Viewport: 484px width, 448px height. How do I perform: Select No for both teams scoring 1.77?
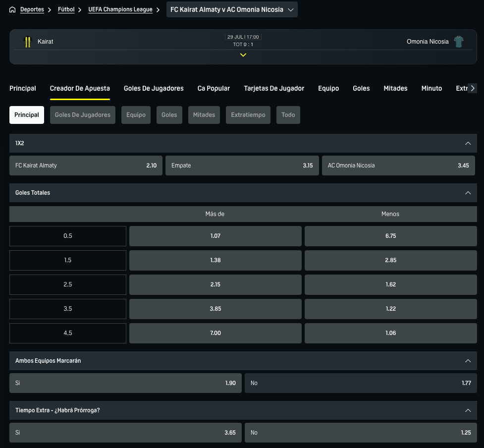tap(361, 383)
